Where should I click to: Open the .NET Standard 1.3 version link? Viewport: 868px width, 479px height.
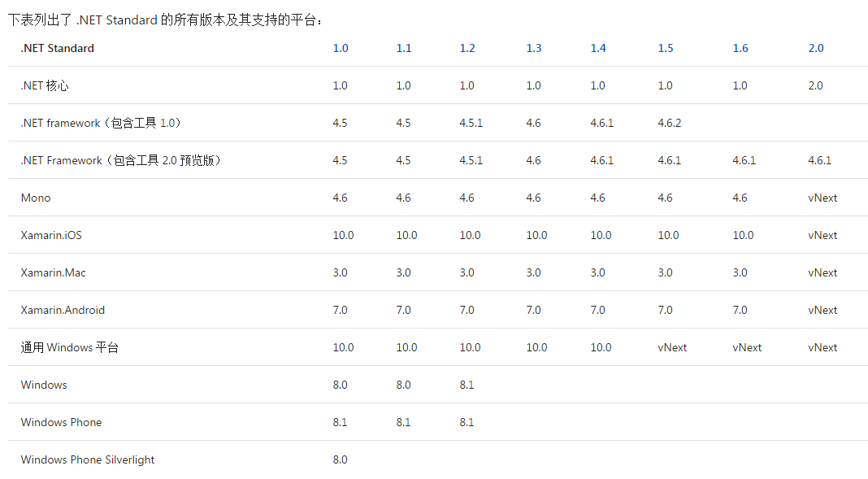point(534,48)
